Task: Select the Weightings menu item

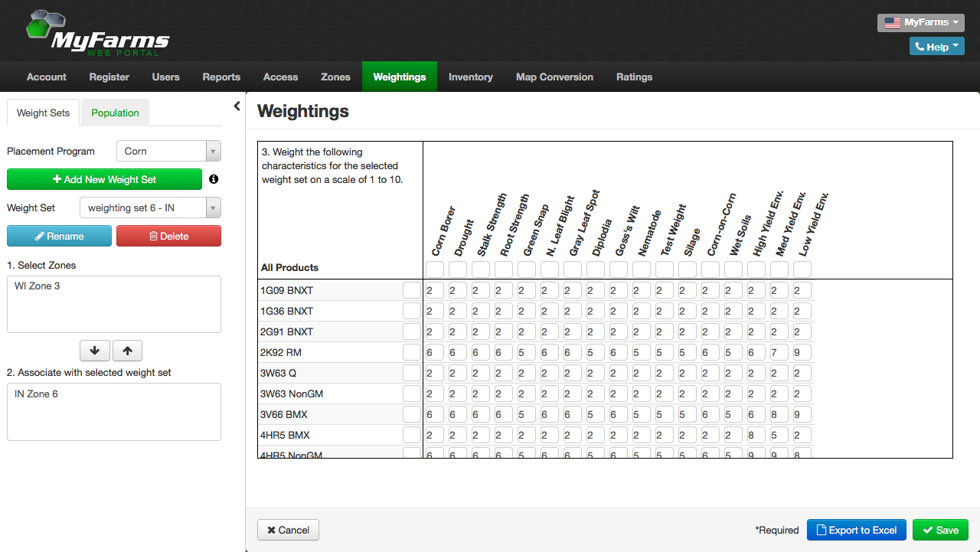Action: tap(400, 77)
